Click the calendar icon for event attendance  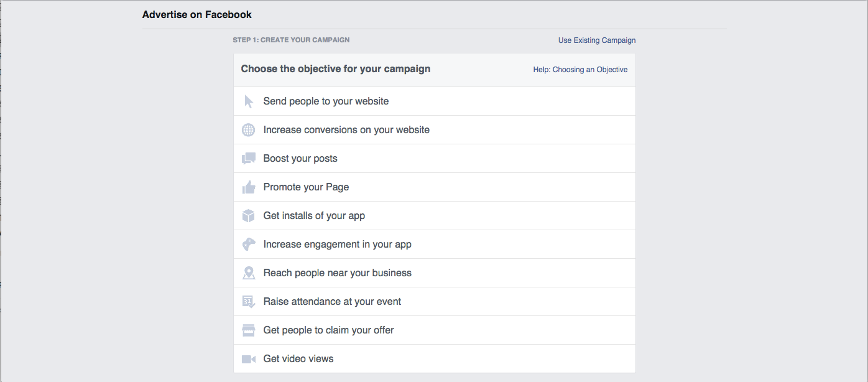pyautogui.click(x=249, y=302)
